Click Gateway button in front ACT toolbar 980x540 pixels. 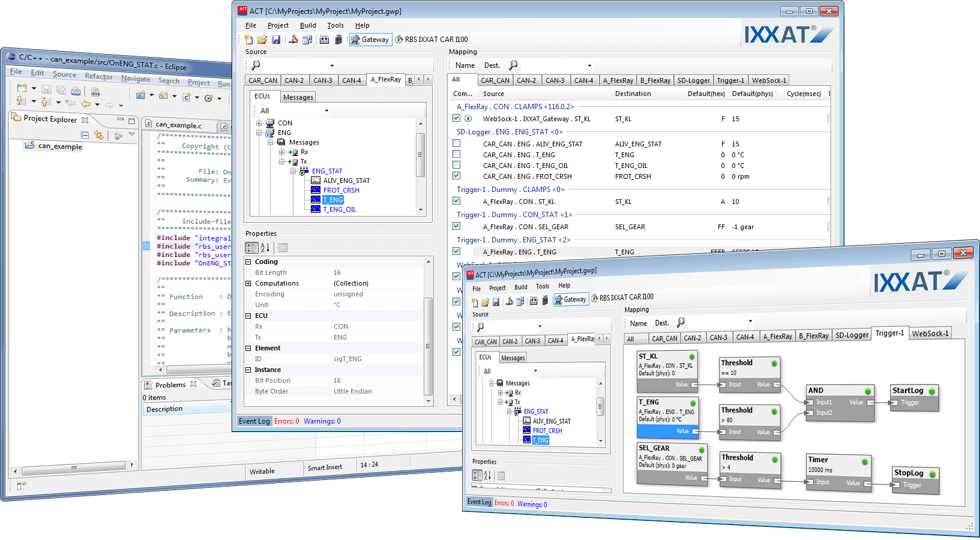(571, 299)
